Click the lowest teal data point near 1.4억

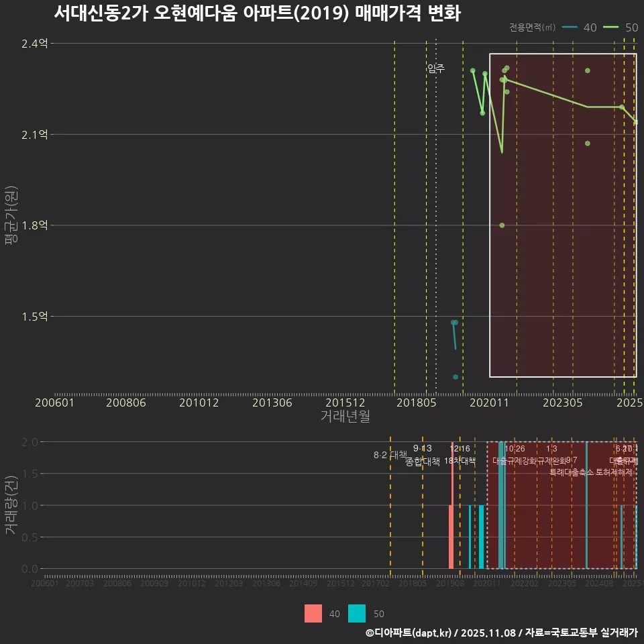[456, 377]
